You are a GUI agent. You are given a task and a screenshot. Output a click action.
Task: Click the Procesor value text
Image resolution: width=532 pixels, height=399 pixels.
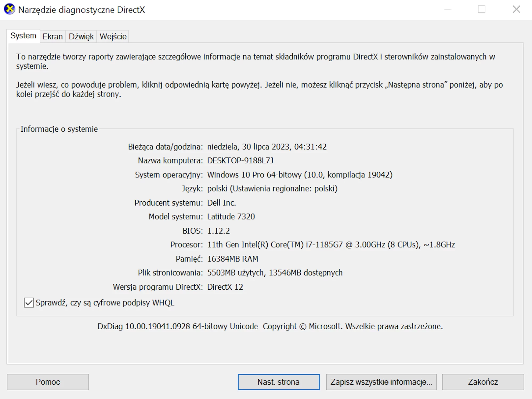click(x=331, y=245)
